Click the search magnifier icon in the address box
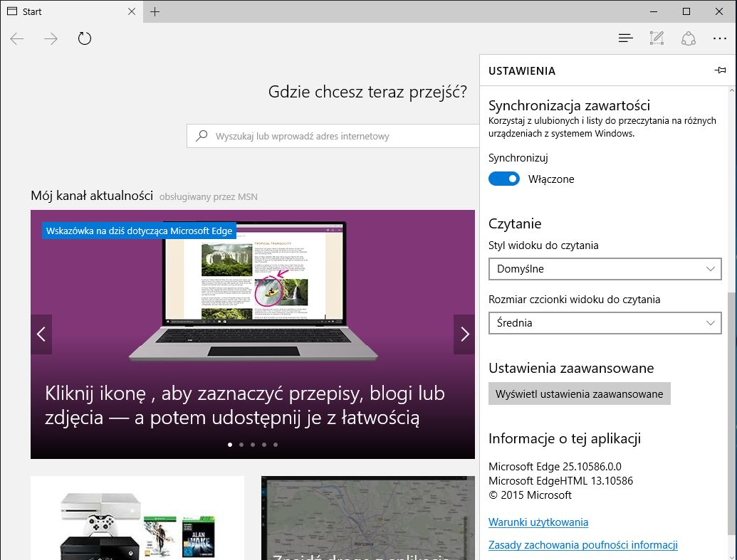This screenshot has height=560, width=737. click(x=202, y=136)
